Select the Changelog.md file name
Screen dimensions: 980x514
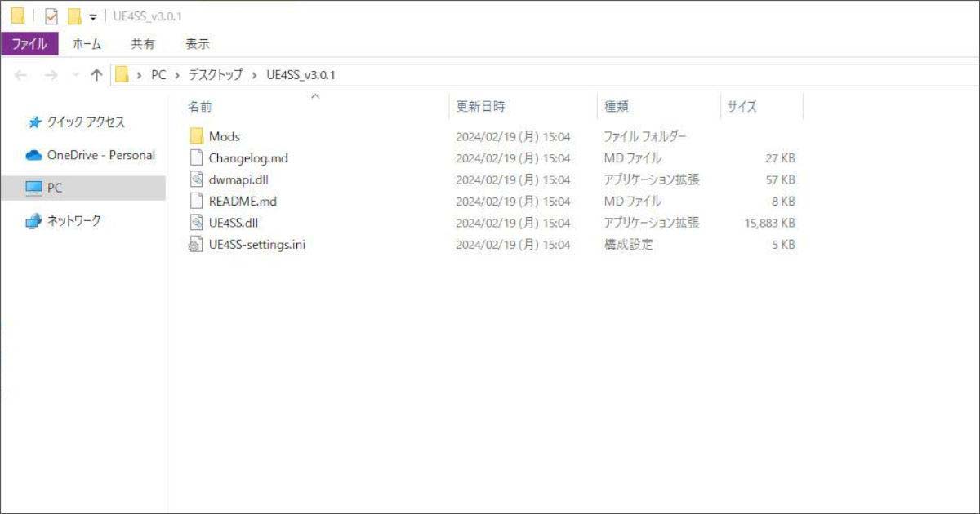click(248, 158)
